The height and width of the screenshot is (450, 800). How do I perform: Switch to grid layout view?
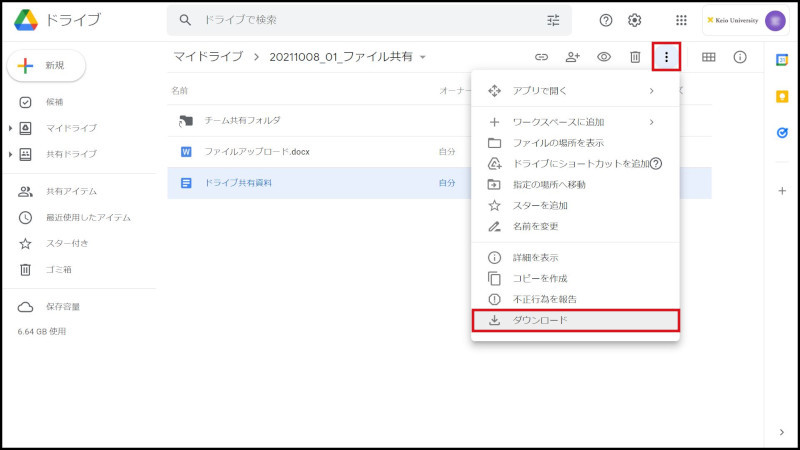point(708,57)
